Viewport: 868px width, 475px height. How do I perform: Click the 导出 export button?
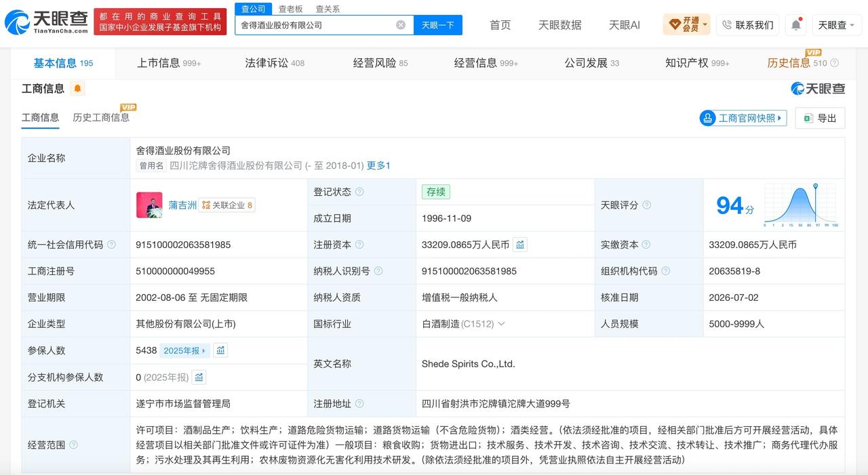click(820, 118)
